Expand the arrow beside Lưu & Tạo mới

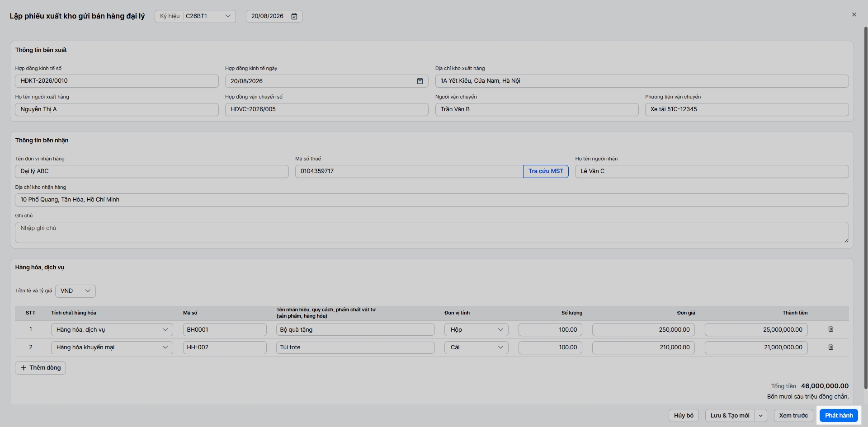pos(761,416)
